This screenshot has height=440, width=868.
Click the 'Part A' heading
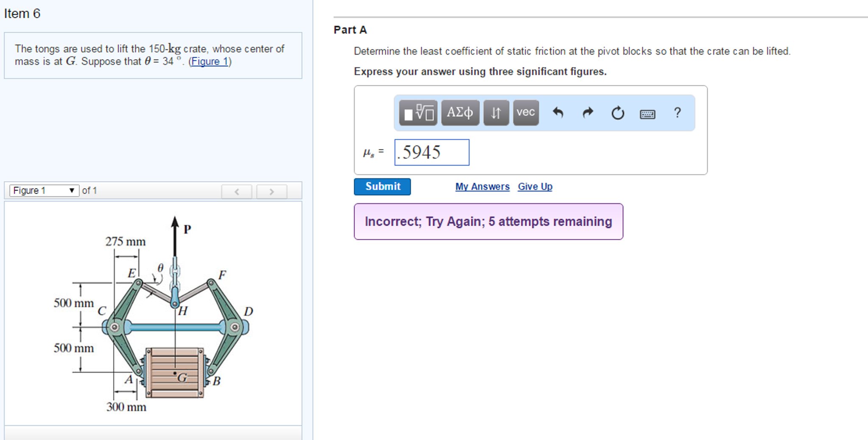click(x=350, y=30)
